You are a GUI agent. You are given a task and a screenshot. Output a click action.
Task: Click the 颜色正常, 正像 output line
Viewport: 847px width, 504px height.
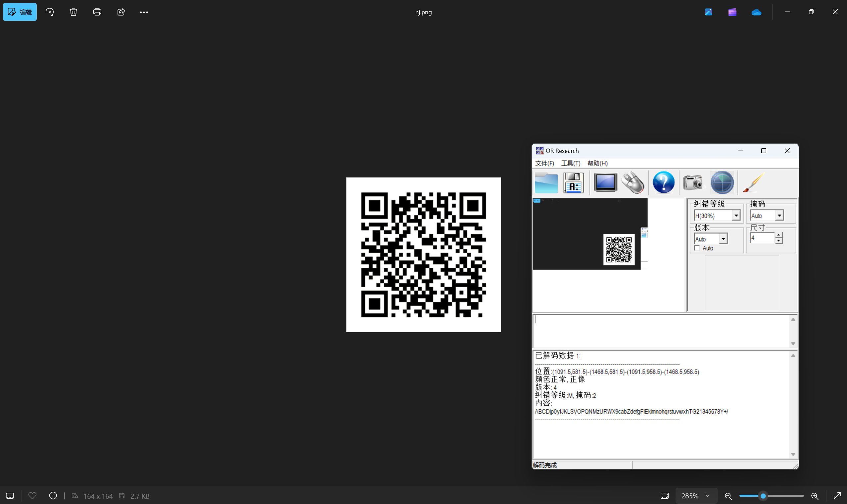point(560,379)
